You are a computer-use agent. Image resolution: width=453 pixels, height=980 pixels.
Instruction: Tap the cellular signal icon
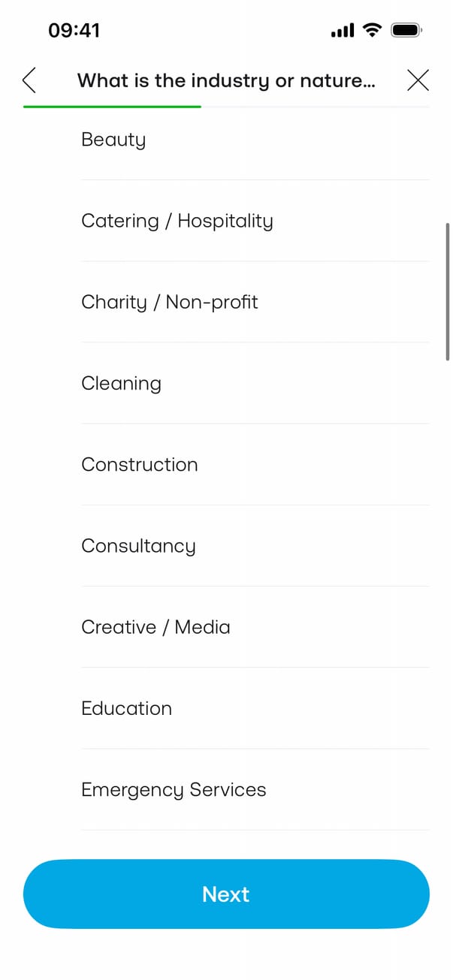coord(342,31)
